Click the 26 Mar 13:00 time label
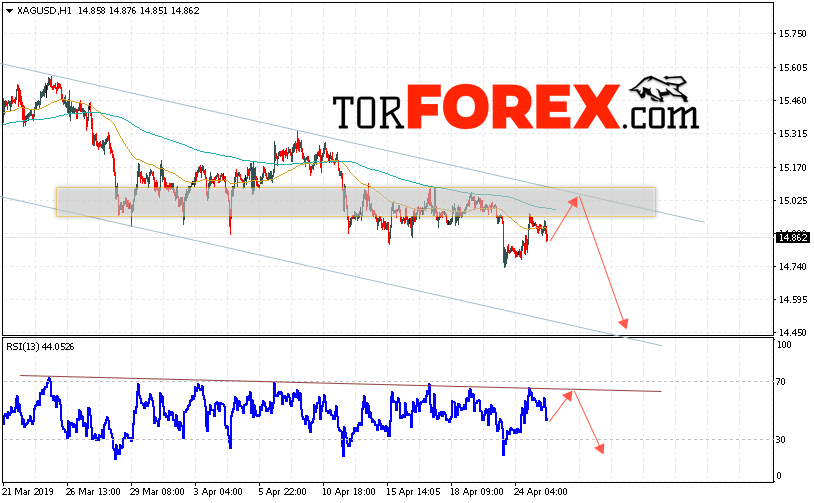Image resolution: width=814 pixels, height=503 pixels. (x=93, y=492)
